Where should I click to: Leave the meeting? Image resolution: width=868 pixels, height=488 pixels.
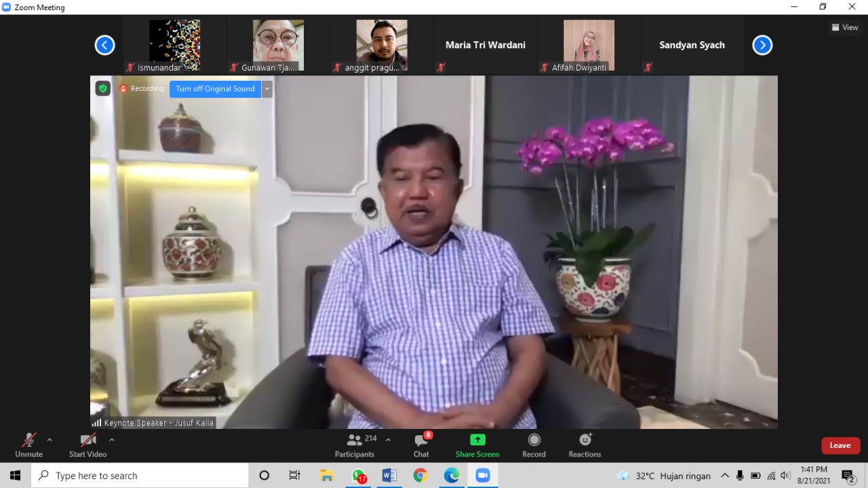[840, 445]
